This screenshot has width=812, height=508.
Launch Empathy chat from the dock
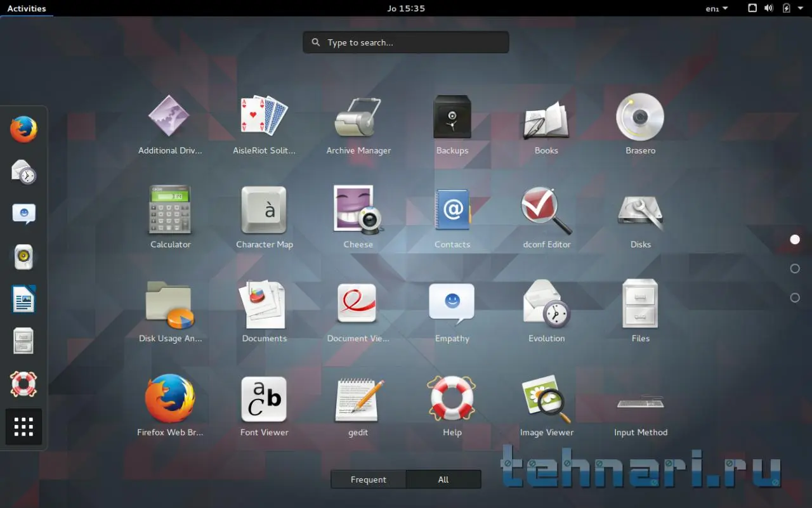23,214
